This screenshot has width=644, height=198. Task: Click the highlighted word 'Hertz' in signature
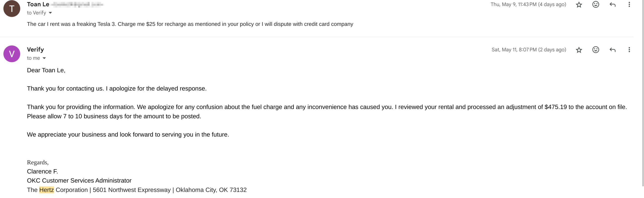(47, 190)
